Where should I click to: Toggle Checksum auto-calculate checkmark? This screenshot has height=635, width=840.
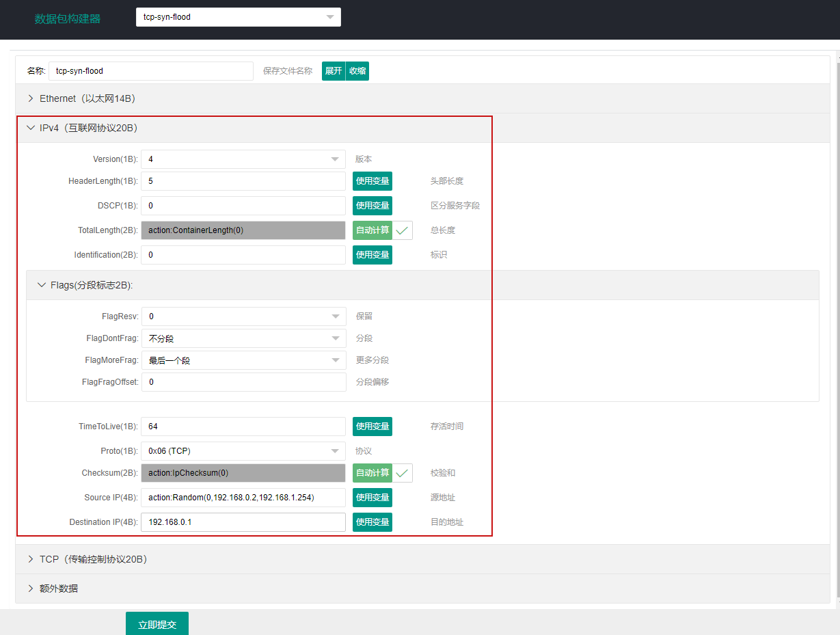403,473
